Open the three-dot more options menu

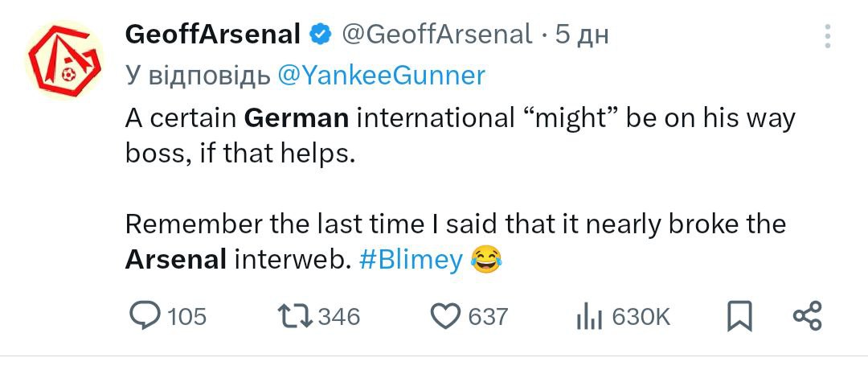pos(828,35)
